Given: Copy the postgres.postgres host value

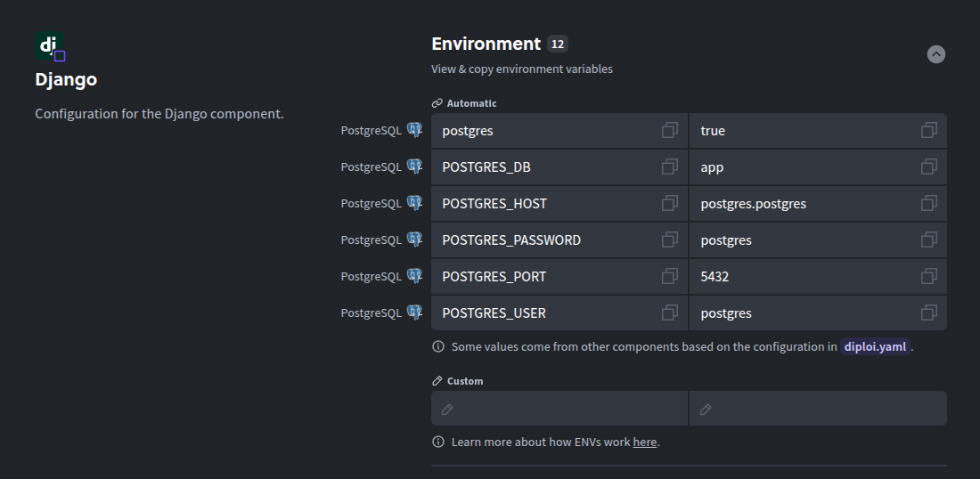Looking at the screenshot, I should coord(928,204).
